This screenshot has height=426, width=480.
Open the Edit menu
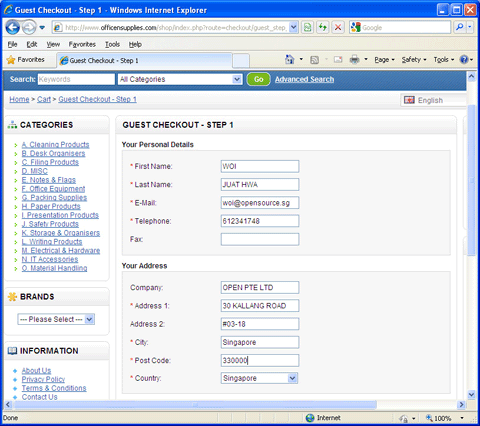point(32,44)
